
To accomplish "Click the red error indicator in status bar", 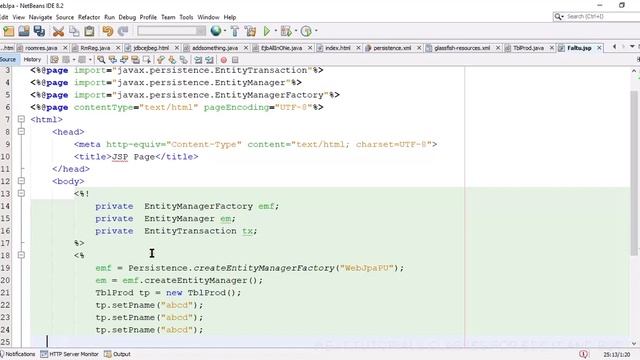I will (584, 354).
